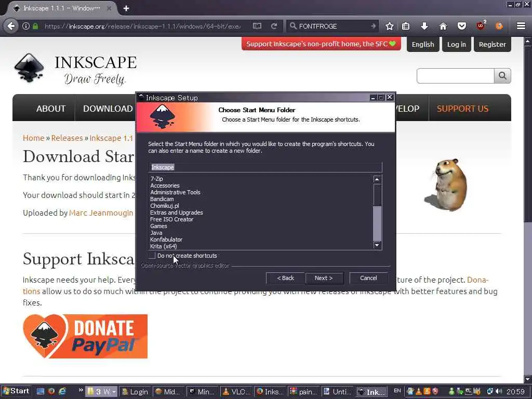Image resolution: width=532 pixels, height=399 pixels.
Task: Open the orange Firefox account icon
Action: (x=499, y=26)
